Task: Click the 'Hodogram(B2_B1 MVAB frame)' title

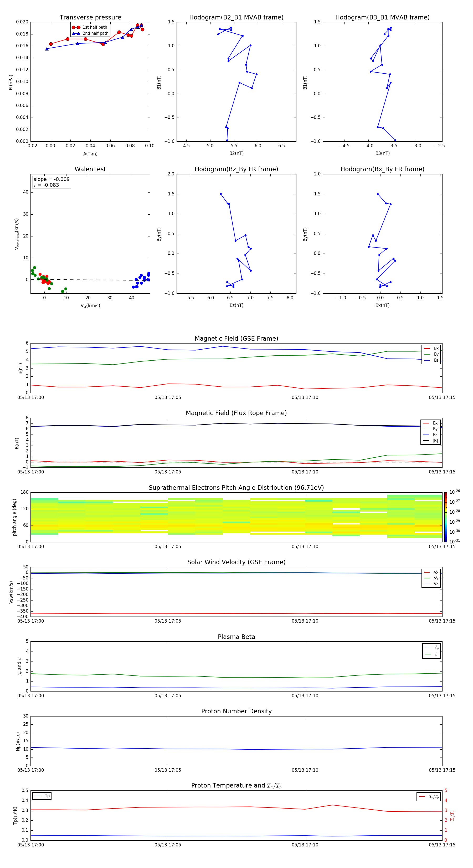Action: [236, 18]
